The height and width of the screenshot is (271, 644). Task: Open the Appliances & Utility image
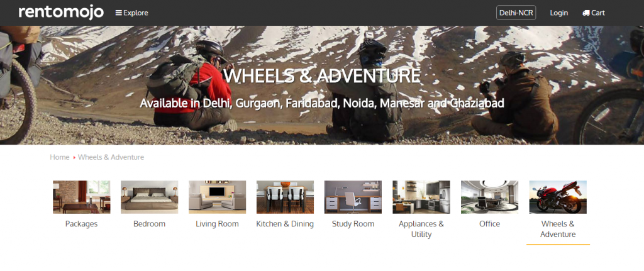tap(421, 197)
